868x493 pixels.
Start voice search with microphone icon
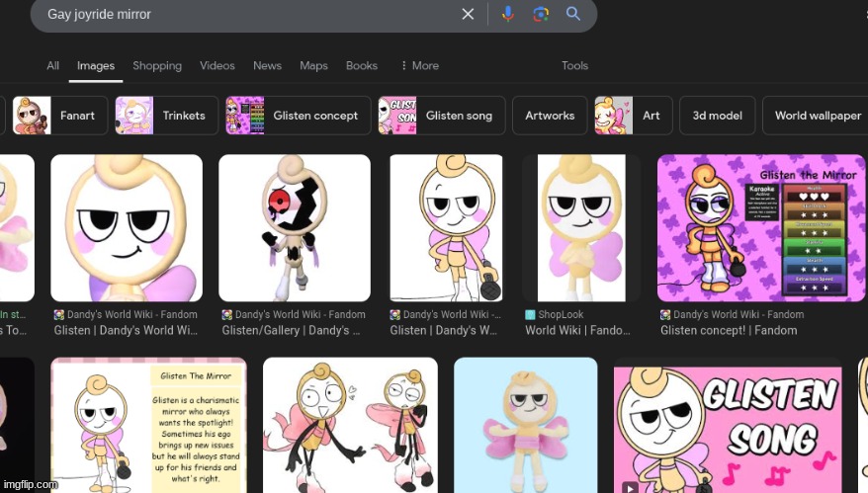(507, 14)
